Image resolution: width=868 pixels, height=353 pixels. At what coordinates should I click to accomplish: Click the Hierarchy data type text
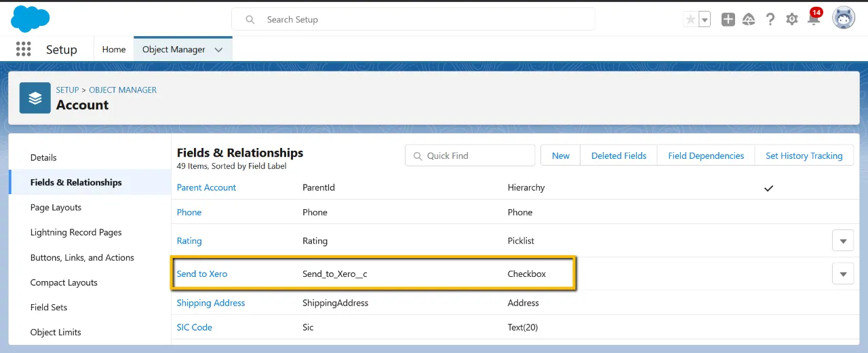[526, 187]
